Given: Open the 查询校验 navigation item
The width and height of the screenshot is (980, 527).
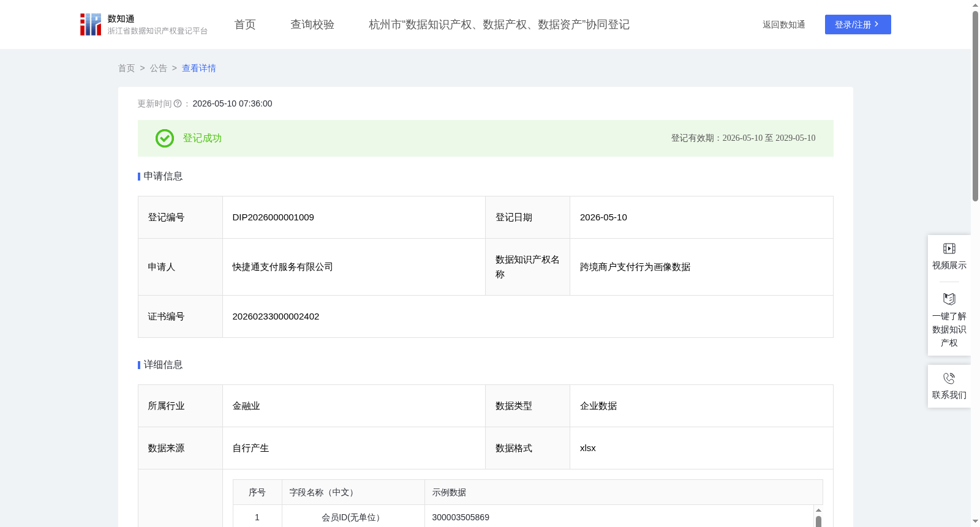Looking at the screenshot, I should coord(312,24).
